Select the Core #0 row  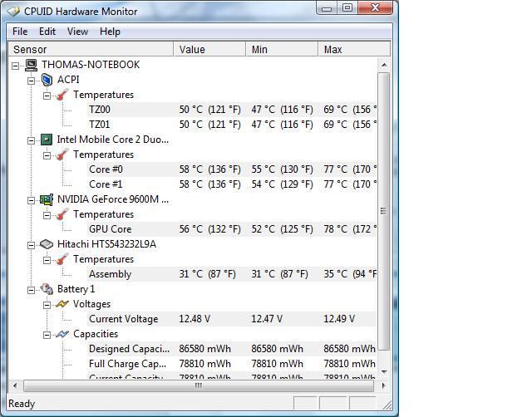[231, 169]
